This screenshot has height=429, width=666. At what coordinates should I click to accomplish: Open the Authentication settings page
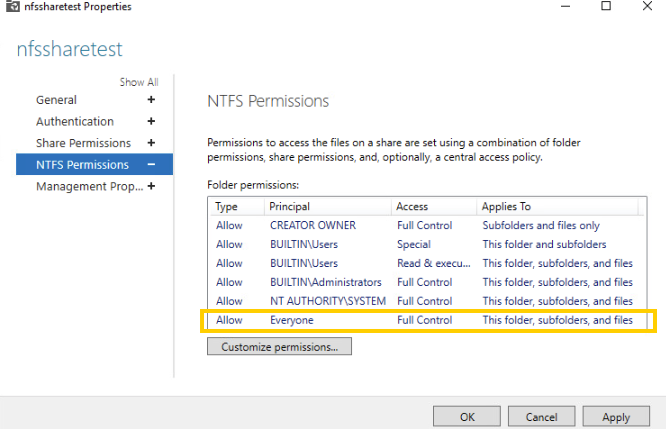[75, 122]
